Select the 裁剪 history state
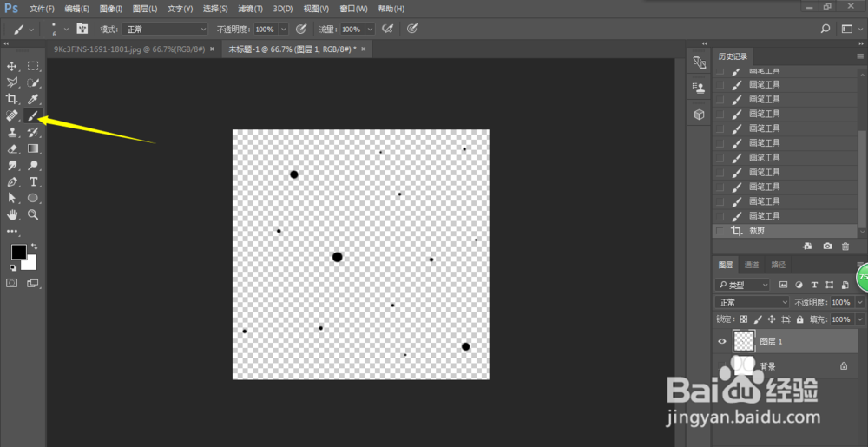This screenshot has width=868, height=447. point(785,231)
